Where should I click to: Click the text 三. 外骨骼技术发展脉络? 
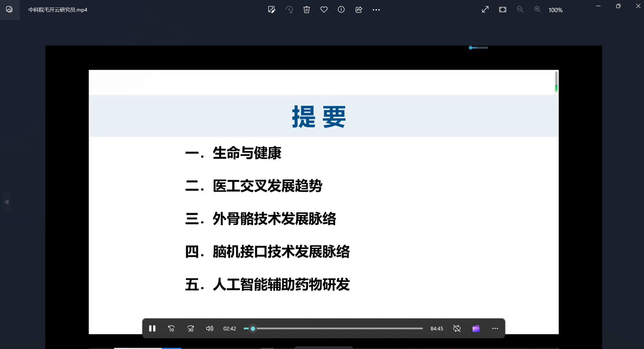pyautogui.click(x=261, y=219)
